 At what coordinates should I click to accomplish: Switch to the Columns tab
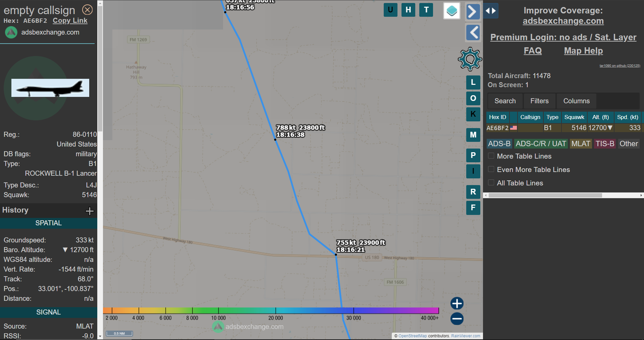[576, 101]
